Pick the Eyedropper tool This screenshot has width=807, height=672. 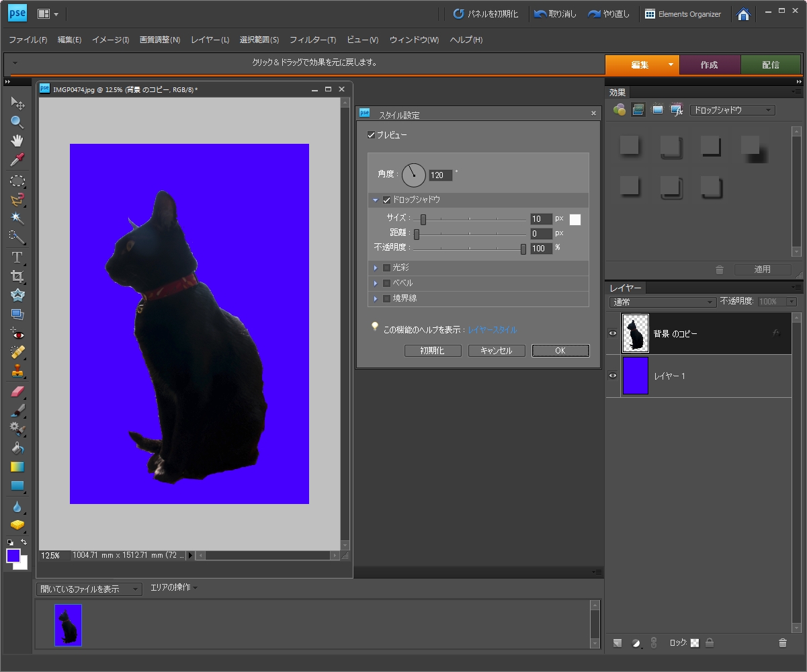click(x=17, y=159)
